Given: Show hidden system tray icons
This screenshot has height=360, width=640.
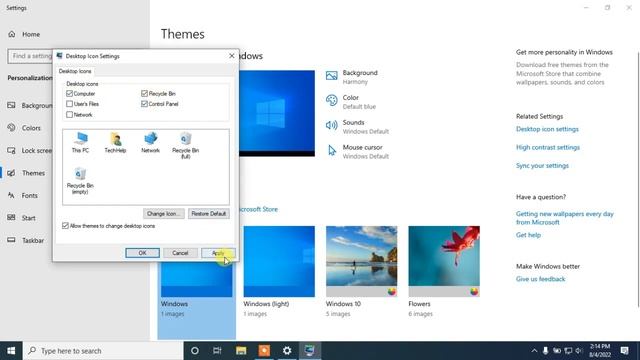Looking at the screenshot, I should [534, 351].
